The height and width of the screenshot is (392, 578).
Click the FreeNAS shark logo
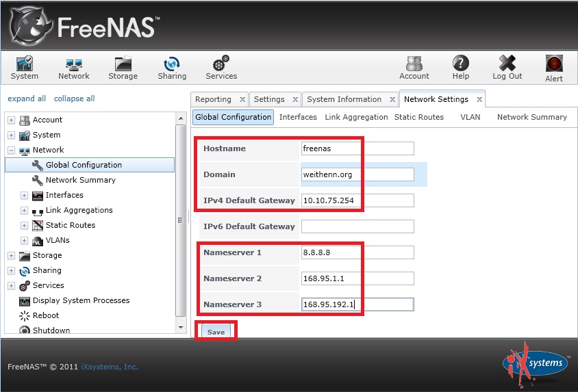(x=29, y=27)
